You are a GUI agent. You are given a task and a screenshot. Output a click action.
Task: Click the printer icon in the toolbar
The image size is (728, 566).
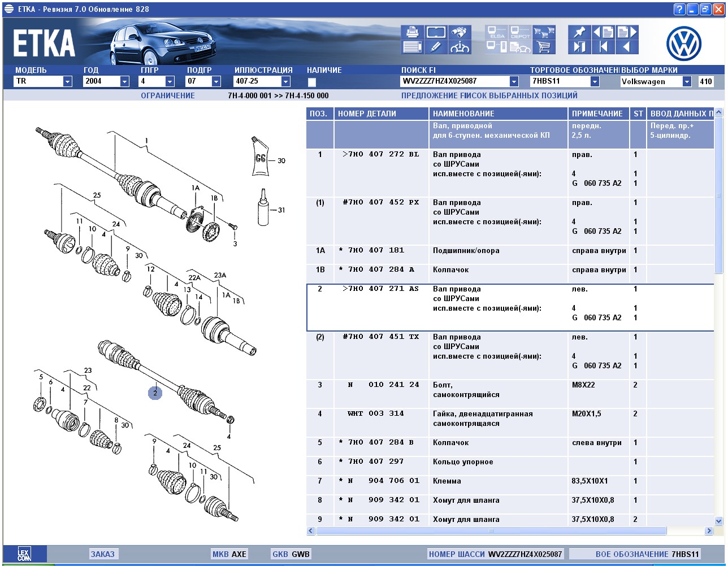point(412,32)
